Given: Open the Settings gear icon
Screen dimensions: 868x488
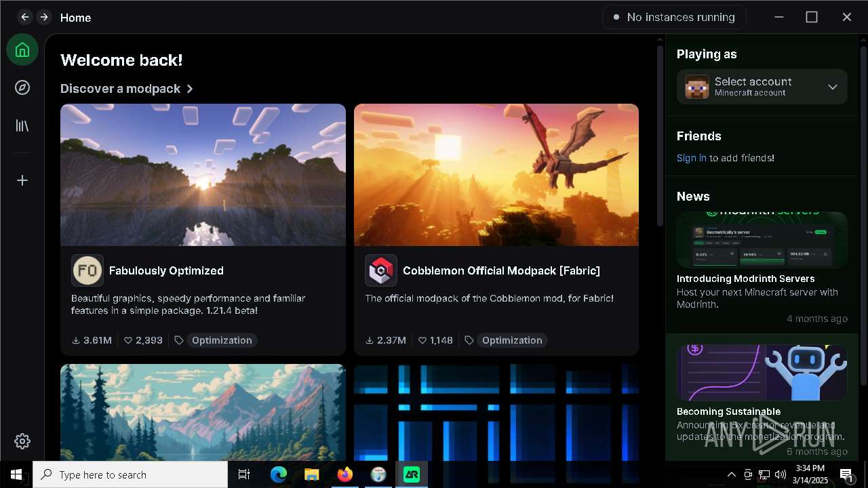Looking at the screenshot, I should (22, 441).
